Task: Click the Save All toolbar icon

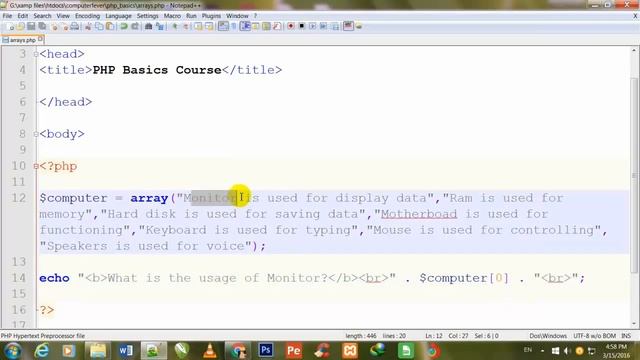Action: click(42, 27)
